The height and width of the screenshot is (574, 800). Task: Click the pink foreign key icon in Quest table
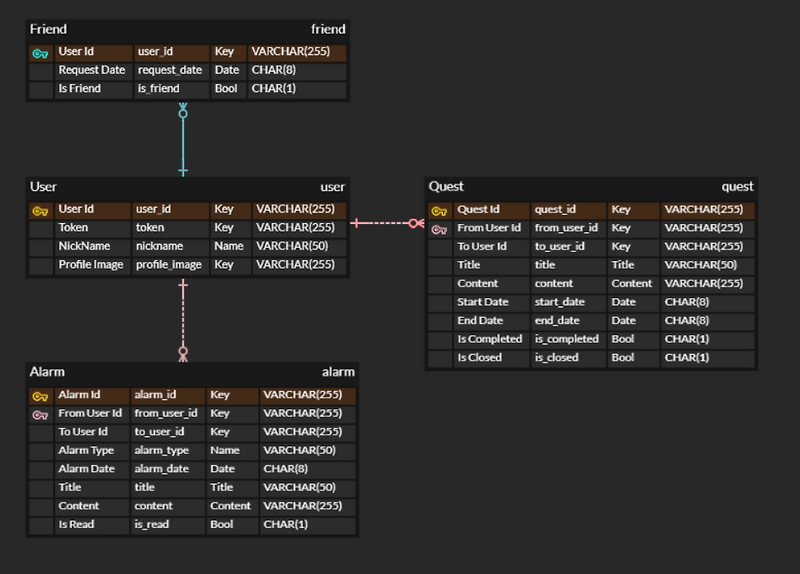click(x=439, y=230)
